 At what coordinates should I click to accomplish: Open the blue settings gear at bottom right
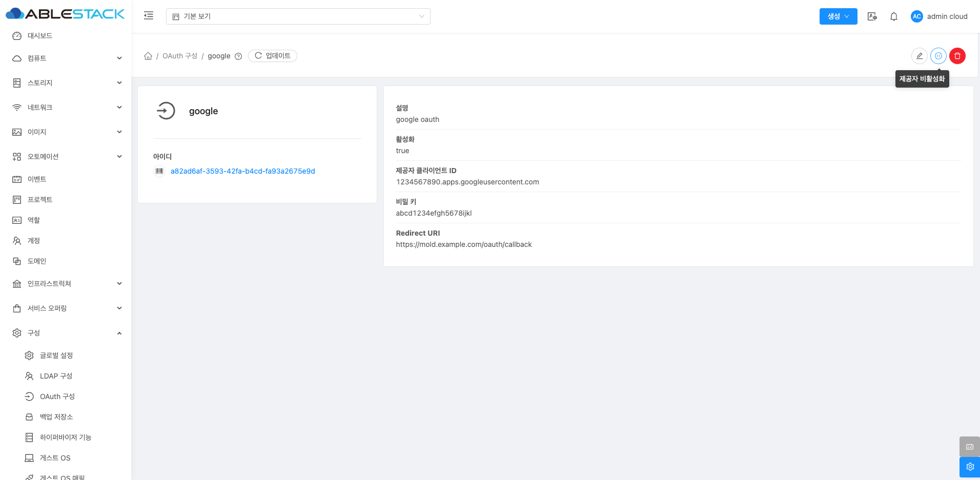(969, 467)
